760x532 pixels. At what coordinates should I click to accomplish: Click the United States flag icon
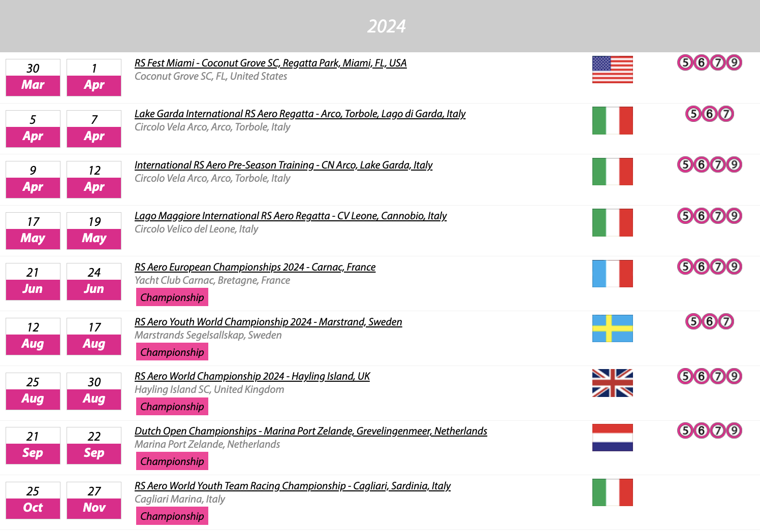612,70
